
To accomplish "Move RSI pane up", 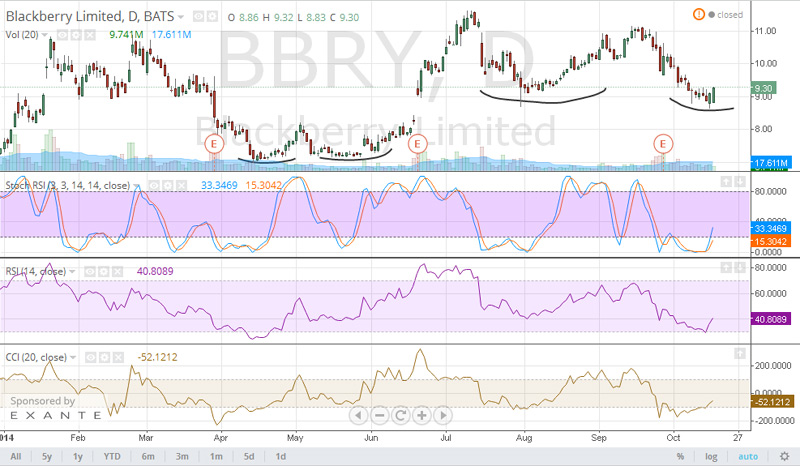I will coord(726,267).
